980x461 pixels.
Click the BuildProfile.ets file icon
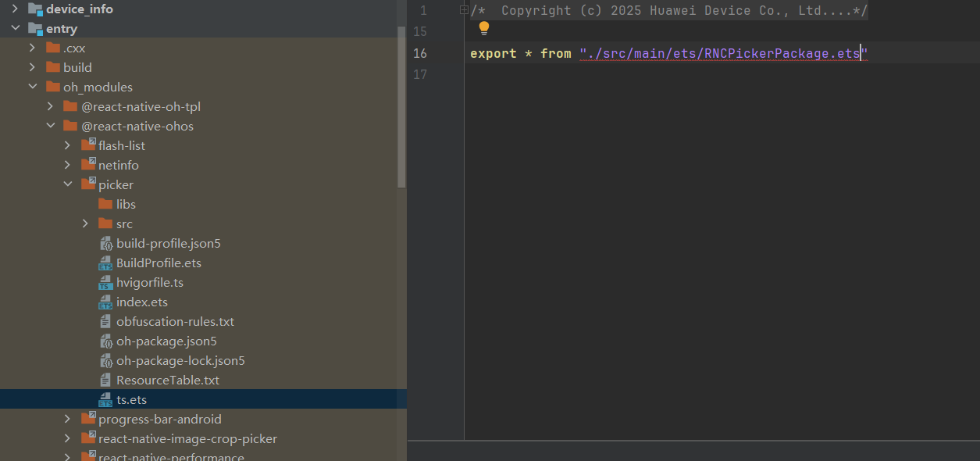click(105, 263)
